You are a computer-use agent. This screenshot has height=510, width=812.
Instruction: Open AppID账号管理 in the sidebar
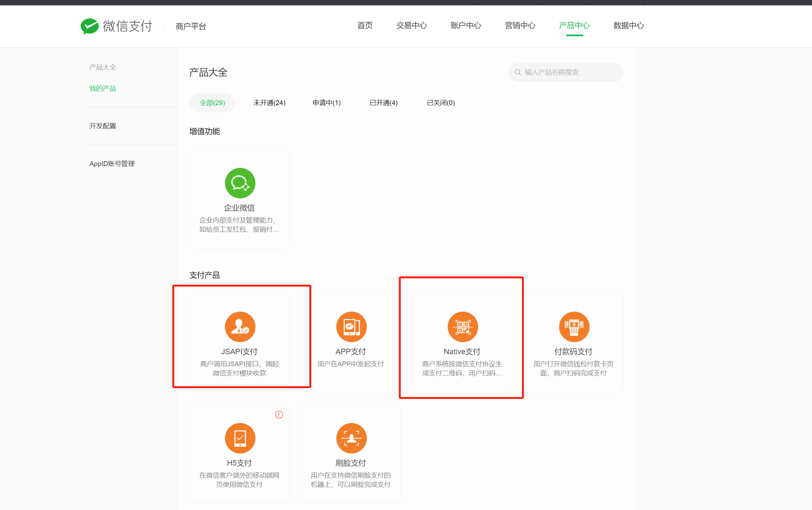click(112, 163)
